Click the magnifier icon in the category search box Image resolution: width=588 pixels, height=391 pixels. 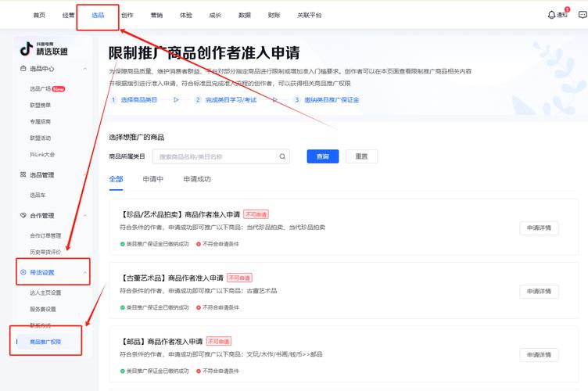point(282,156)
